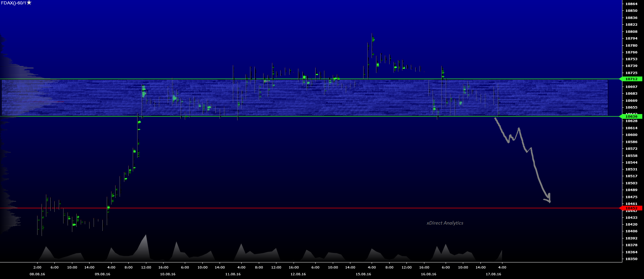The image size is (644, 279).
Task: Click the 10350 value at price scale bottom
Action: click(631, 259)
